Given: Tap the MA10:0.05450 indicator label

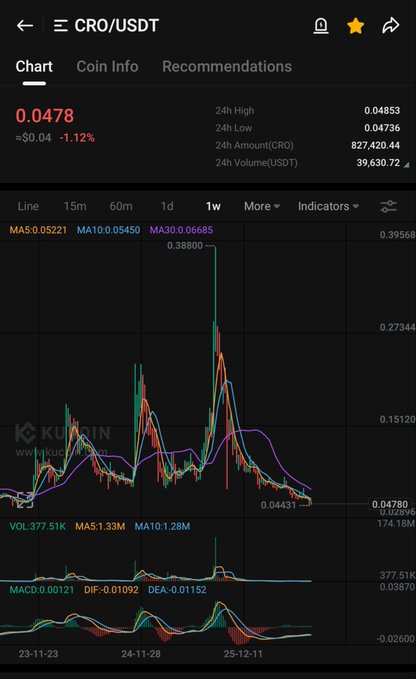Looking at the screenshot, I should (108, 230).
